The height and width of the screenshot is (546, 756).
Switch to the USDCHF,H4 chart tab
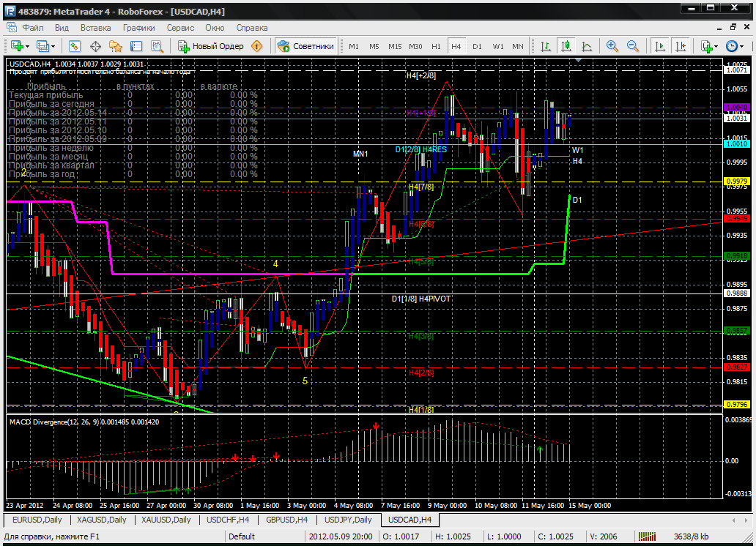tap(228, 520)
